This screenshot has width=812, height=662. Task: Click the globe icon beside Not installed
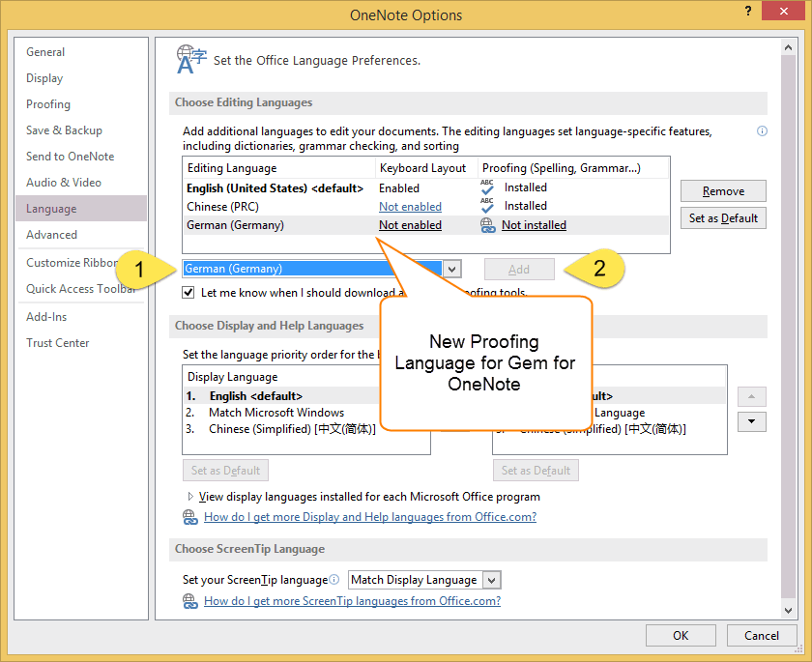click(488, 225)
